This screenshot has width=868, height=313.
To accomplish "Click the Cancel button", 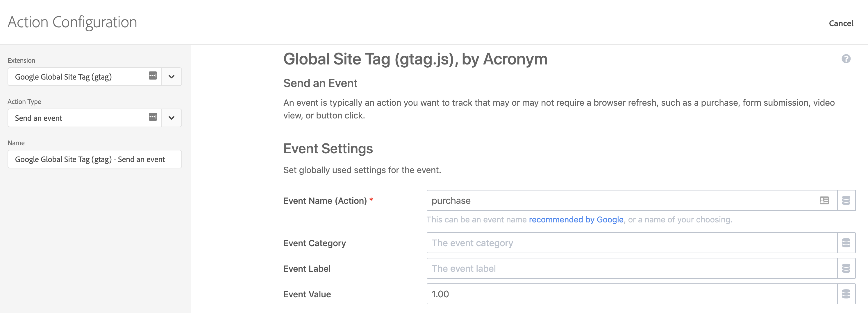I will click(x=841, y=23).
